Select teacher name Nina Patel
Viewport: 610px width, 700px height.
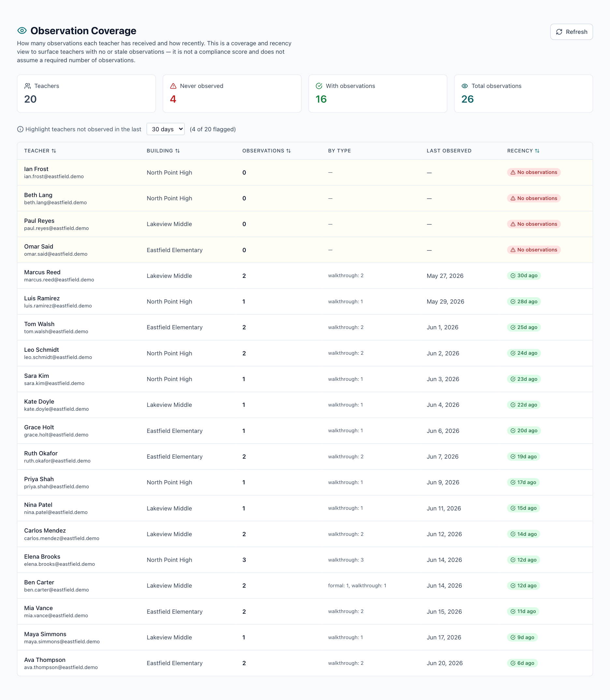coord(38,505)
